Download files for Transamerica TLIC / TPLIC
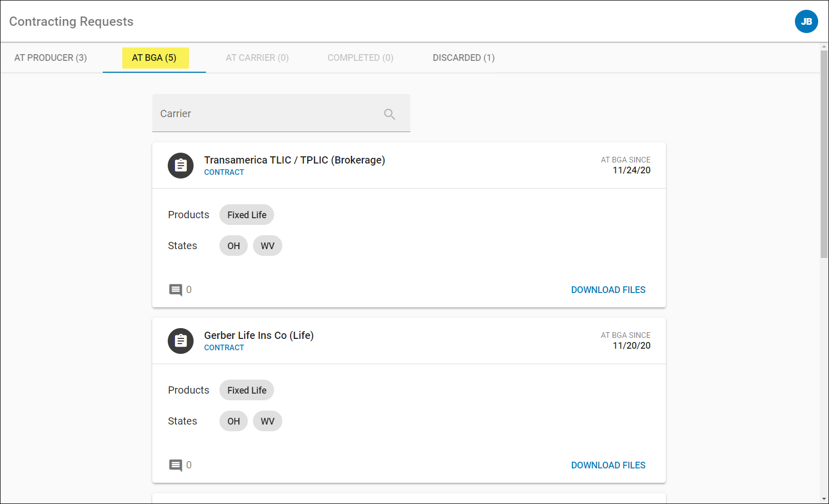Viewport: 829px width, 504px height. coord(608,290)
